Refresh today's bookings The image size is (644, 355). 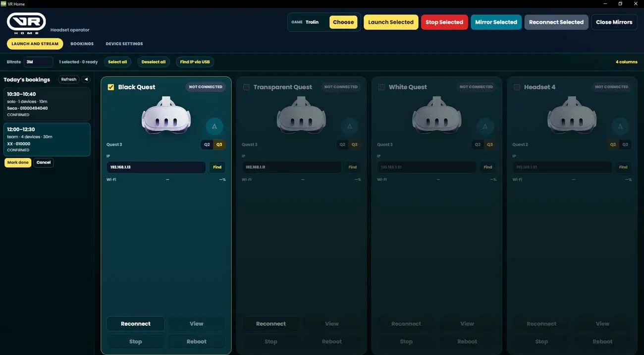click(69, 79)
